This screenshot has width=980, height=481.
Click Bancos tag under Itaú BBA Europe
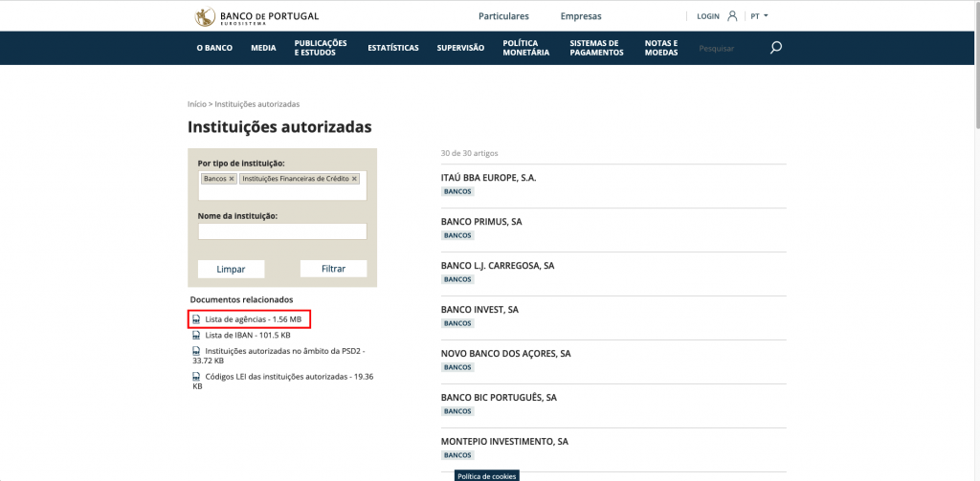[x=457, y=192]
